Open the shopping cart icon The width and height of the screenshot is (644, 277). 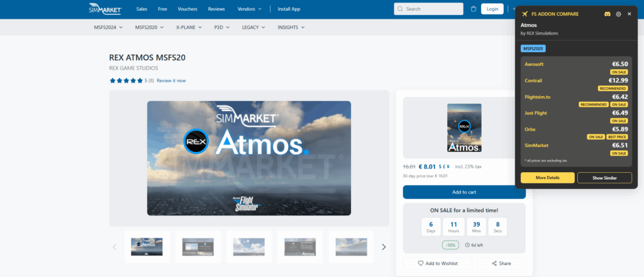coord(474,9)
